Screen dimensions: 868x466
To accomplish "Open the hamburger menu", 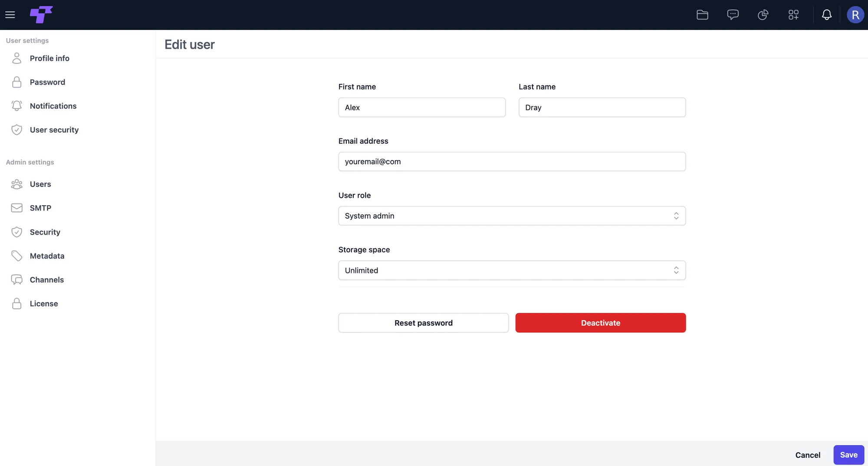I will pyautogui.click(x=10, y=15).
